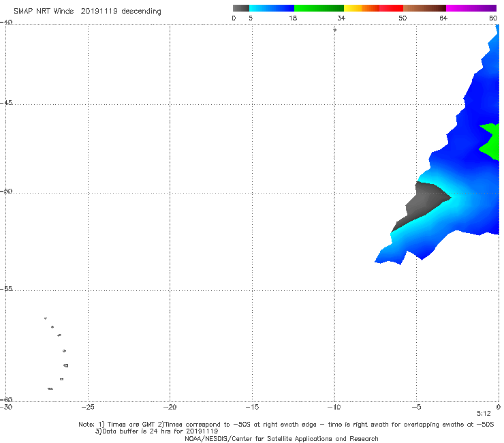Click the brown 50-64 segment of the color bar

click(424, 8)
